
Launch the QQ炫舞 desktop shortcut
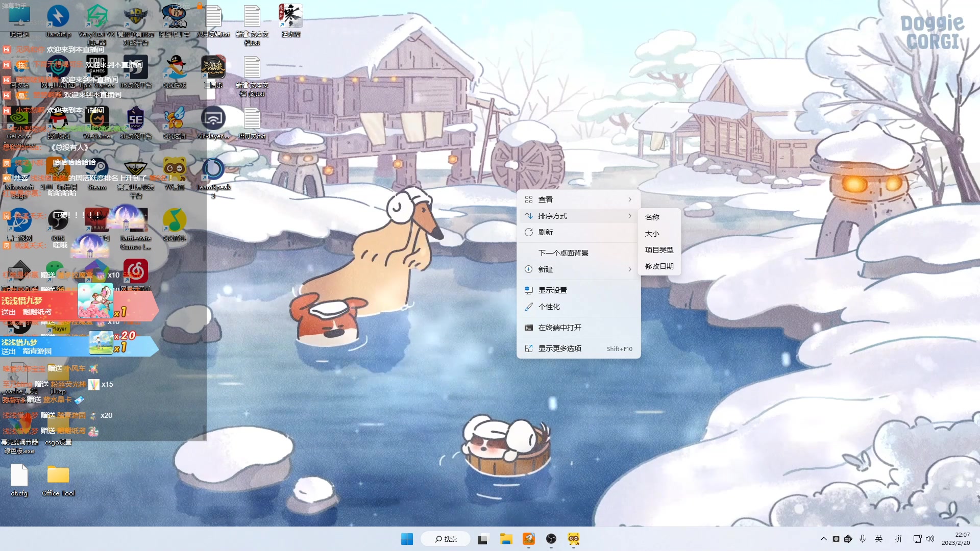[x=175, y=122]
